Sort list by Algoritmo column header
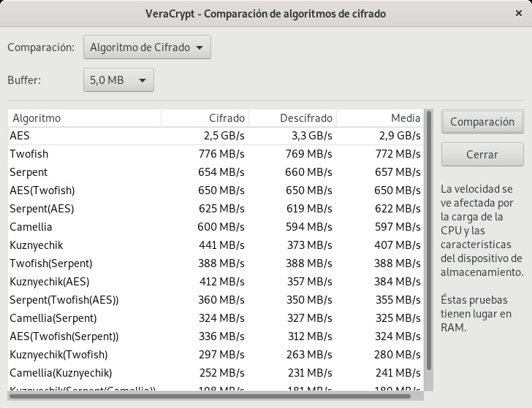Screen dimensions: 532x408 tap(84, 118)
